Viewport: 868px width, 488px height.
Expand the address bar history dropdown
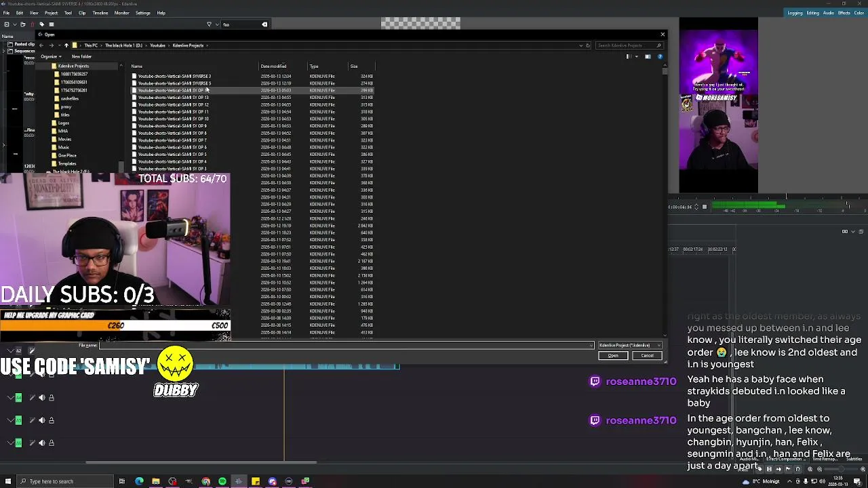580,45
